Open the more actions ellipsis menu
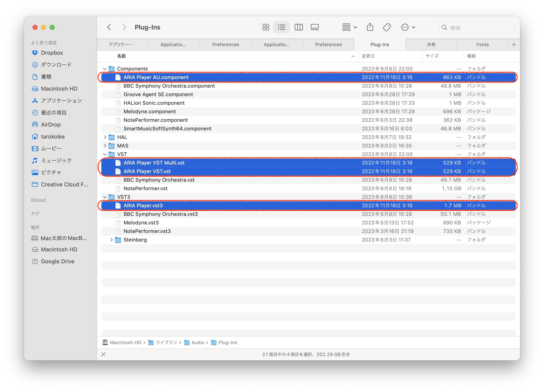This screenshot has width=544, height=392. point(408,27)
